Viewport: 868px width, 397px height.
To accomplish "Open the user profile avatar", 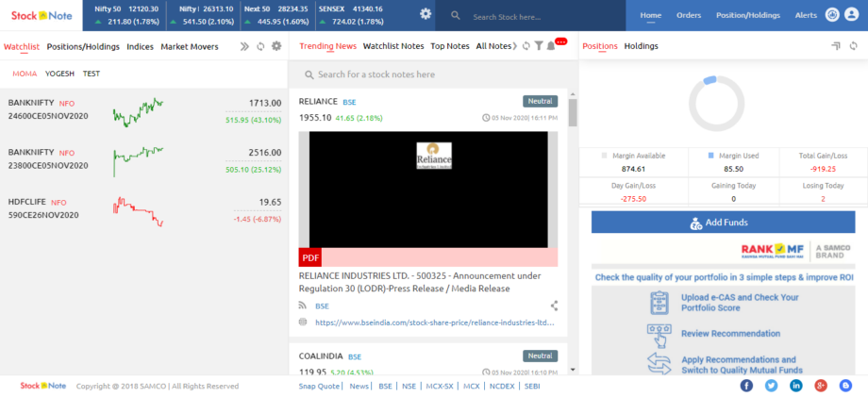I will coord(851,15).
